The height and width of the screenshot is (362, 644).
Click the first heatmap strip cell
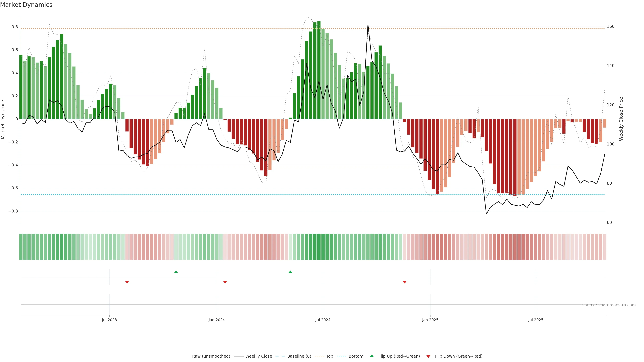pyautogui.click(x=21, y=247)
